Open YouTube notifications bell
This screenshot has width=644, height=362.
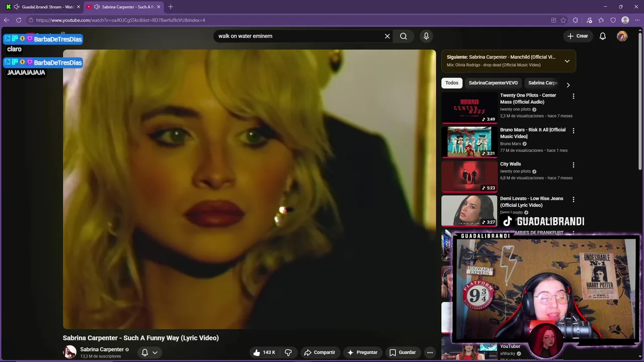(603, 36)
